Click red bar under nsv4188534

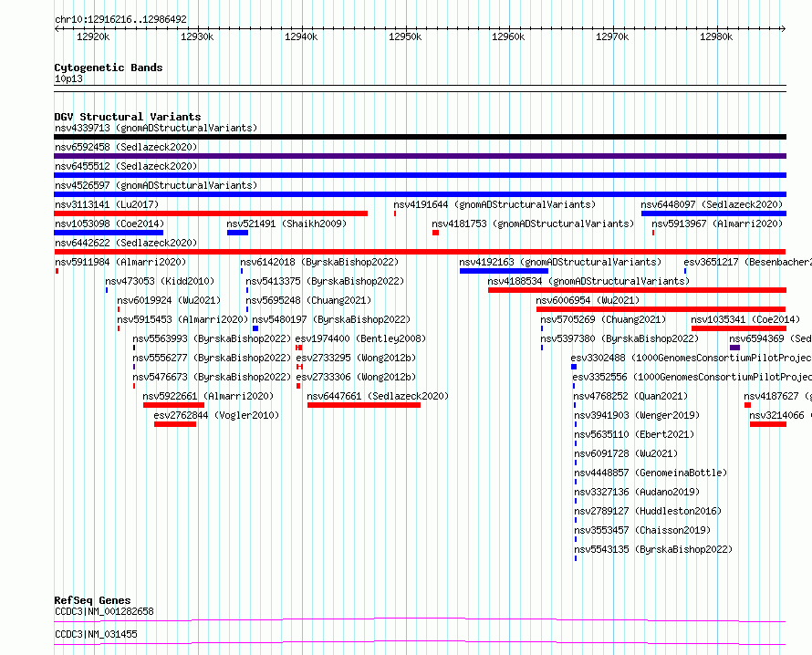[637, 290]
